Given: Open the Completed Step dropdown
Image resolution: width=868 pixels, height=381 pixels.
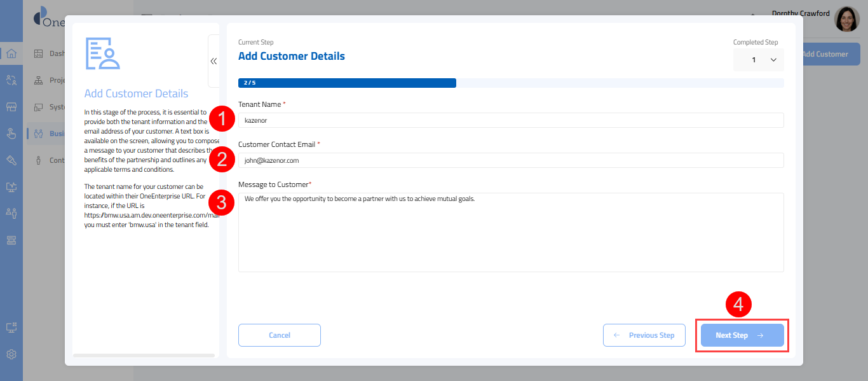Looking at the screenshot, I should (758, 60).
